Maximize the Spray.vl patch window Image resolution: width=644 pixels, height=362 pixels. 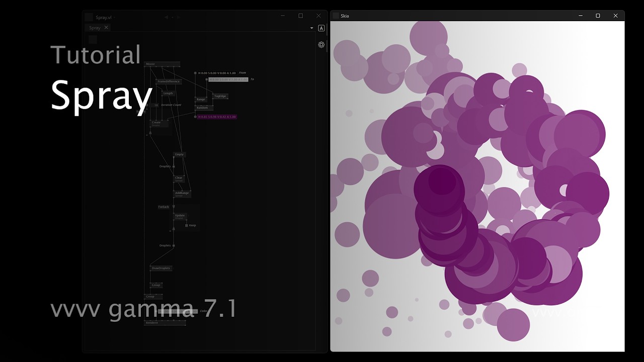click(x=300, y=16)
